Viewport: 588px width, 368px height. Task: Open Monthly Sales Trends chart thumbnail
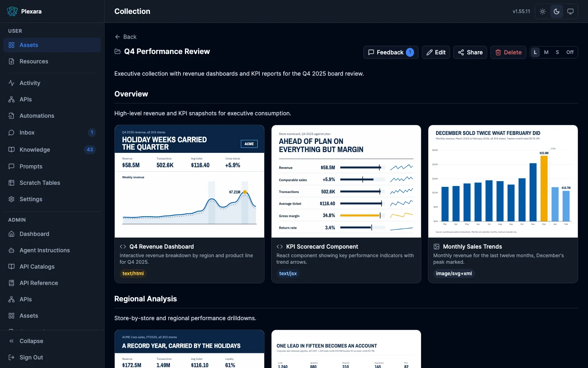(503, 181)
